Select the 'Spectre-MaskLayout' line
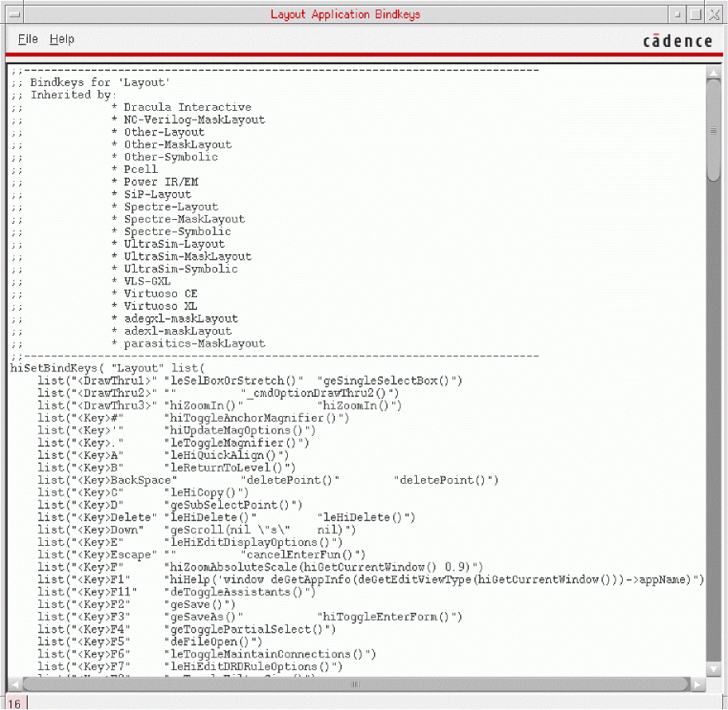Screen dimensions: 728x710 [179, 219]
